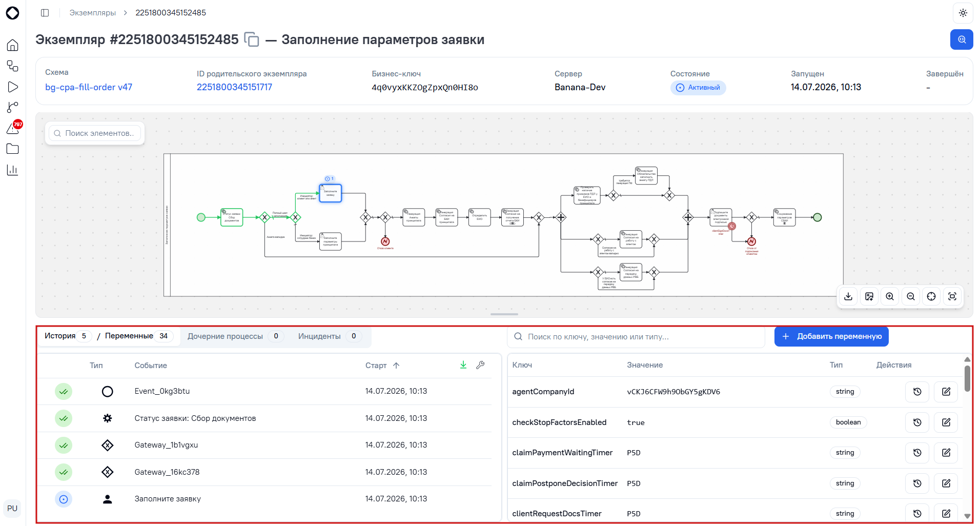Select the green start event in diagram
Viewport: 980px width, 526px height.
201,217
